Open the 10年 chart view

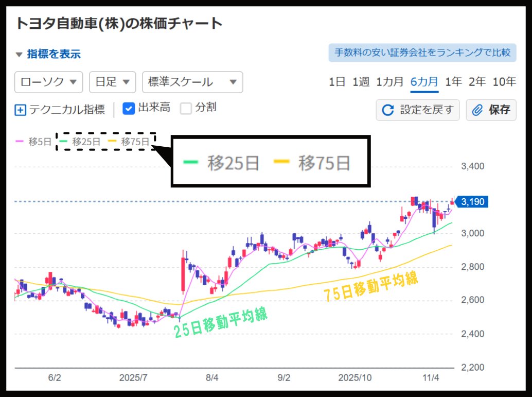[x=505, y=81]
